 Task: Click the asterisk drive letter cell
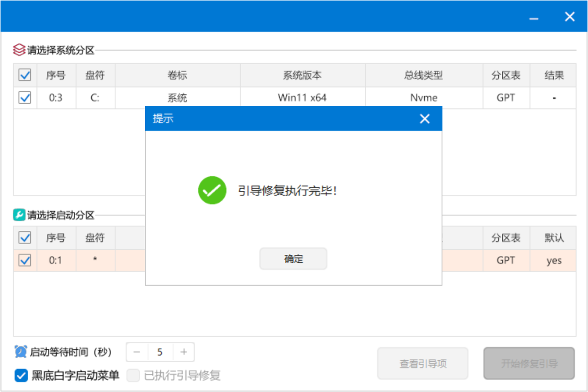[95, 261]
